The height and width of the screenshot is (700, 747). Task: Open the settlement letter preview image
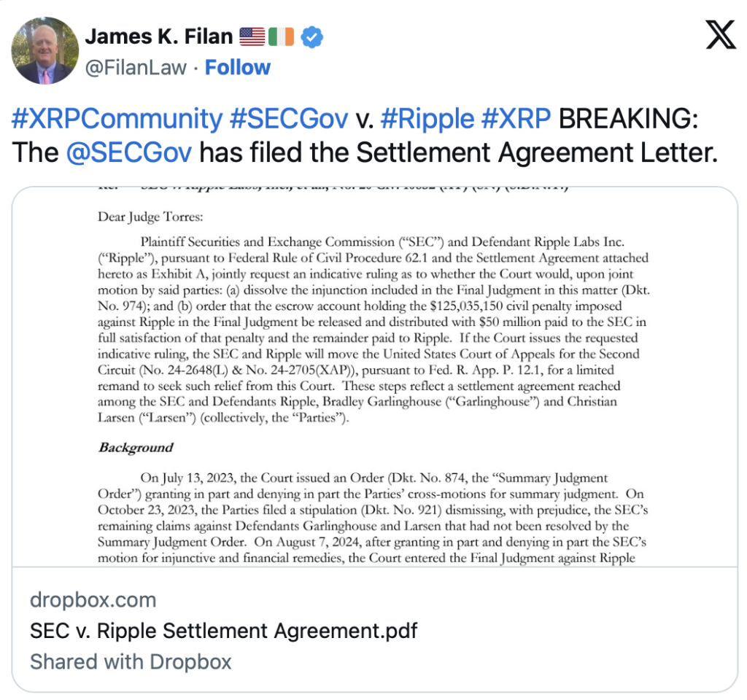click(x=374, y=377)
